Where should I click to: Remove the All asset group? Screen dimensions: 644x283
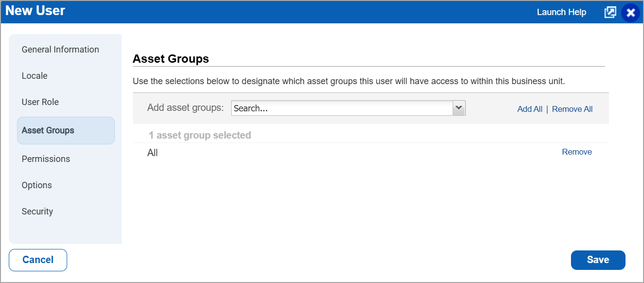[576, 152]
